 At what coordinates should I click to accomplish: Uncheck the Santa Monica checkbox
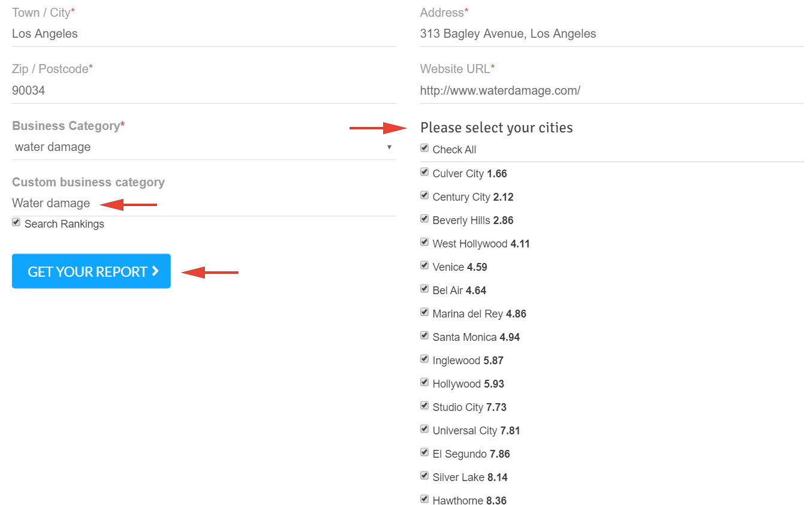[425, 335]
